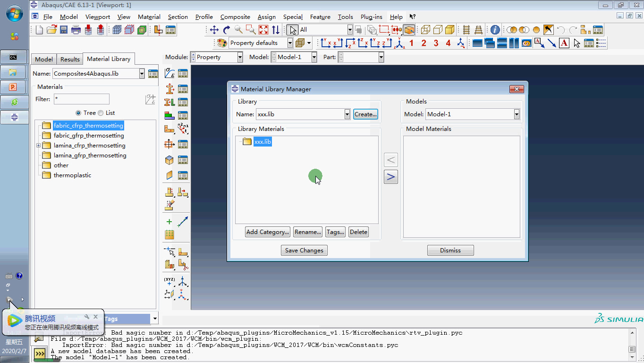The width and height of the screenshot is (644, 363).
Task: Open the Create Section tool
Action: click(x=170, y=88)
